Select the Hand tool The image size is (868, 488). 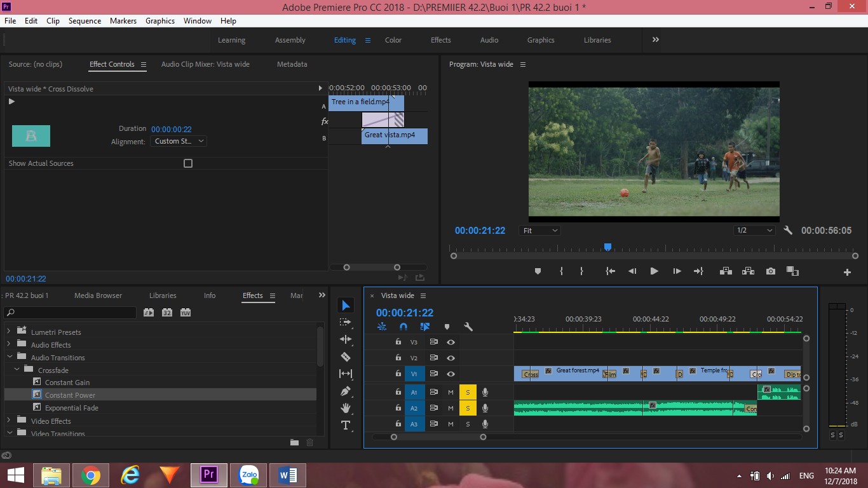coord(346,408)
